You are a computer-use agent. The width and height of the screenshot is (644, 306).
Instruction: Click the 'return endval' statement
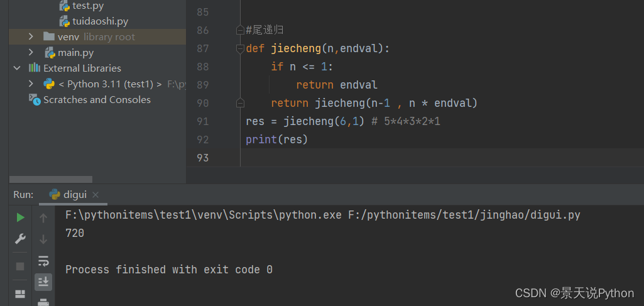coord(337,85)
